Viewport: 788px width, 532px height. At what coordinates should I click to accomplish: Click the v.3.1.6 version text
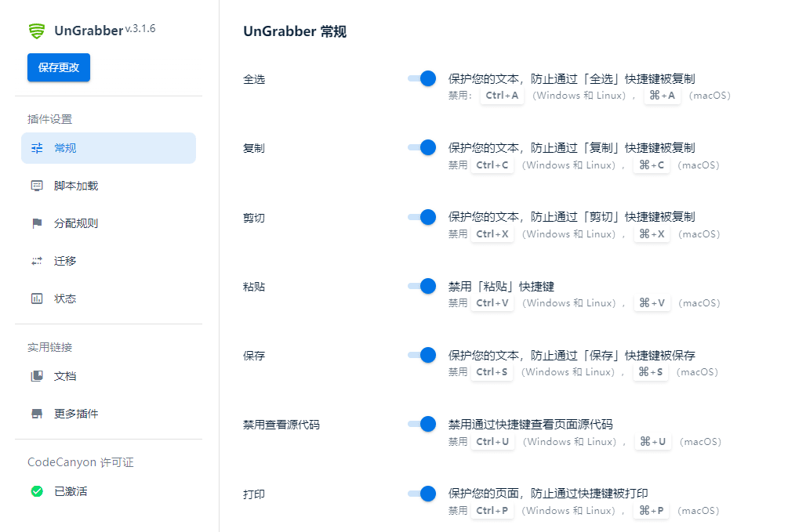click(x=140, y=29)
